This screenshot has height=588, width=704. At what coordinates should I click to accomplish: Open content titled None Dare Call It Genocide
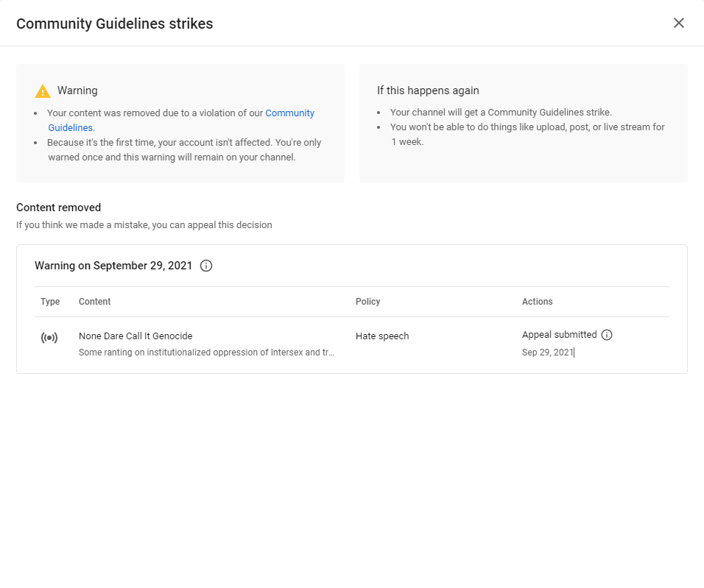point(135,336)
